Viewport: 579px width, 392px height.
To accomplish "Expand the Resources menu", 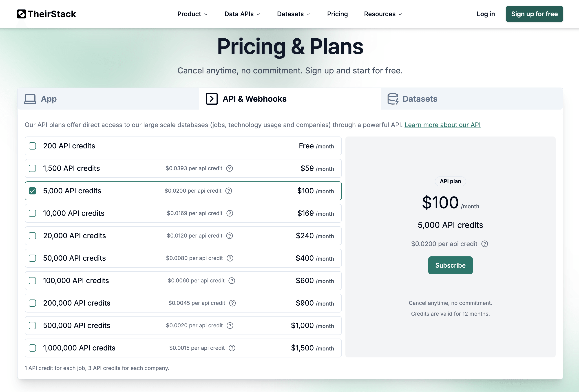I will tap(382, 14).
